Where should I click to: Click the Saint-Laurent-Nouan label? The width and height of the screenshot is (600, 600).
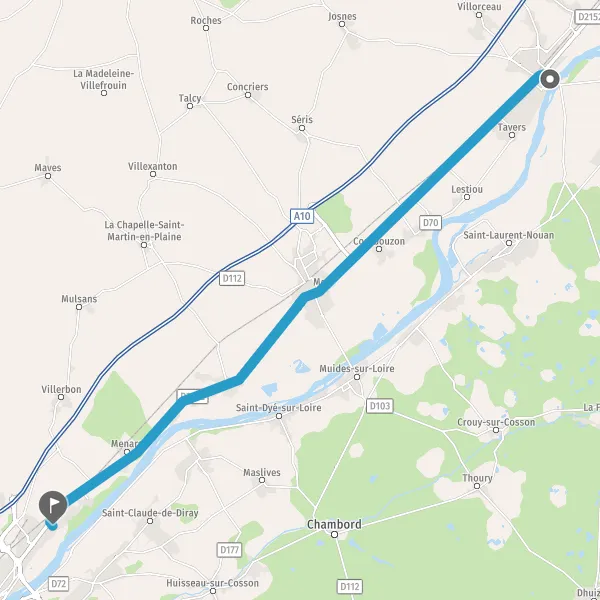point(509,235)
